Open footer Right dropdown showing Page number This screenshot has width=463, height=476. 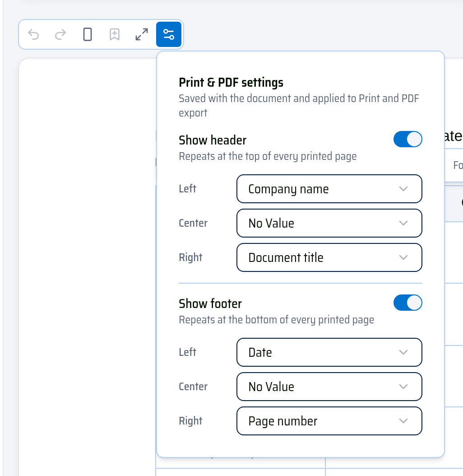329,421
